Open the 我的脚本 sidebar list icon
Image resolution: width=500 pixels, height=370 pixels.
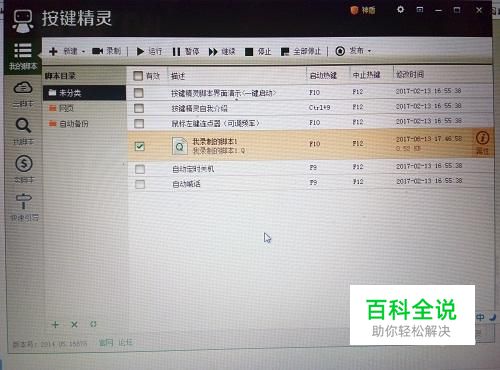pyautogui.click(x=23, y=51)
